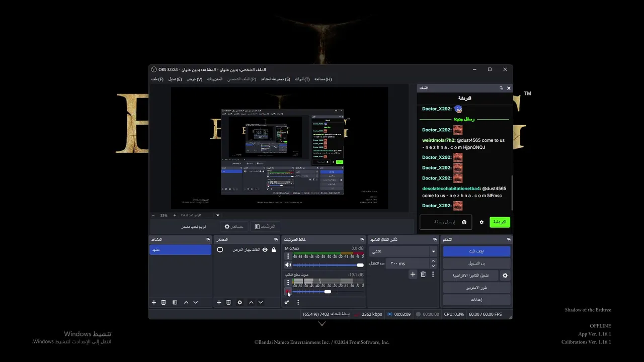Toggle Studio Mode (طور الاستوديو)
Viewport: 644px width, 362px height.
pyautogui.click(x=476, y=288)
